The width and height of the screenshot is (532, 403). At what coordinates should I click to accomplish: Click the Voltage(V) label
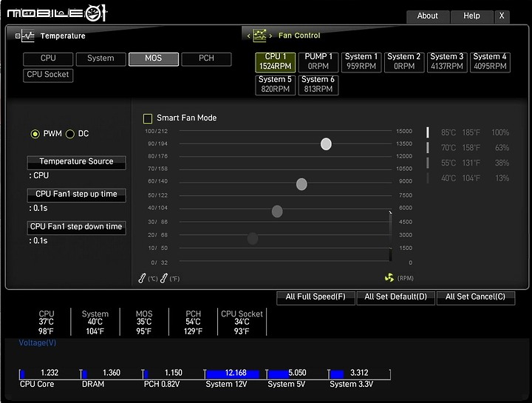(38, 342)
